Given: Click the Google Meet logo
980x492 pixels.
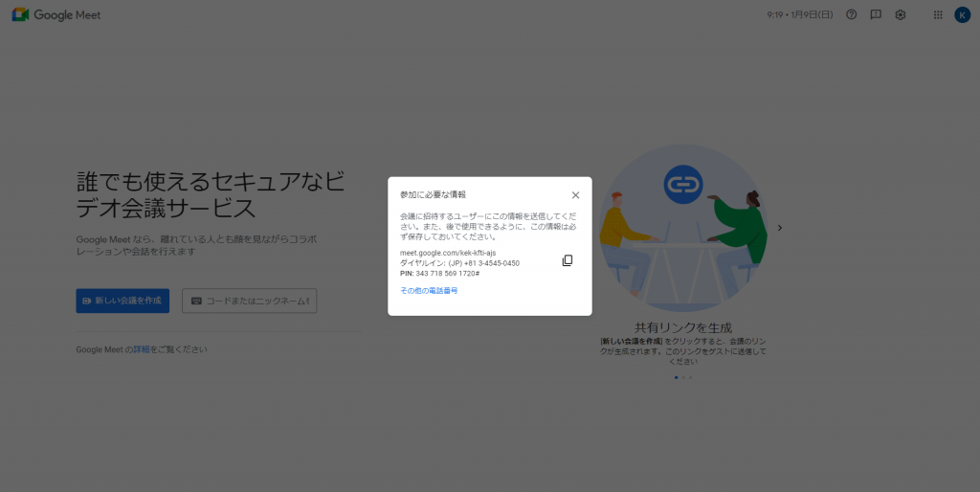Looking at the screenshot, I should click(x=56, y=15).
